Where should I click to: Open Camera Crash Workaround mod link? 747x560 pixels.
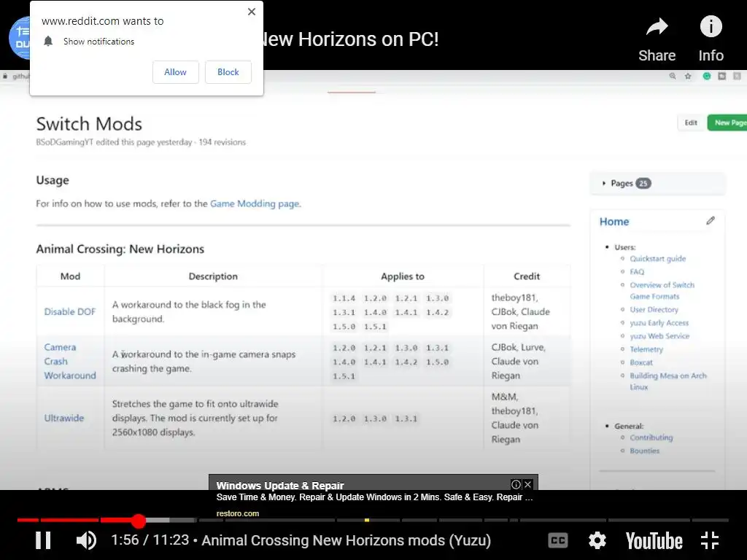tap(70, 361)
